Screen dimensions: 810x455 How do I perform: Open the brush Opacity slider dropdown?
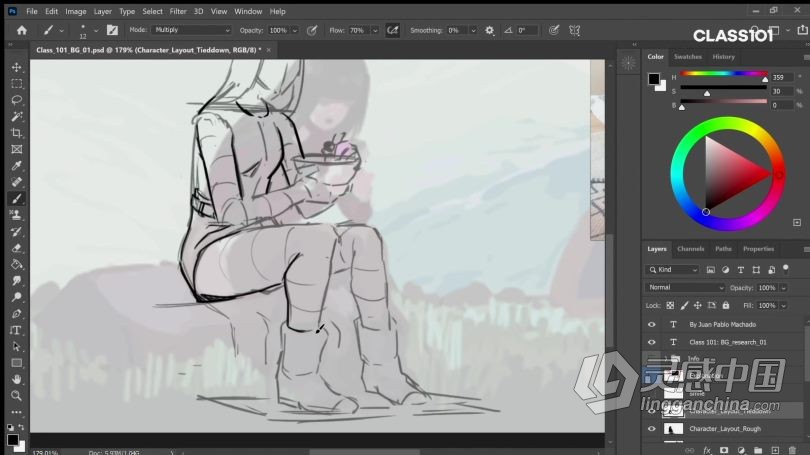(x=295, y=30)
